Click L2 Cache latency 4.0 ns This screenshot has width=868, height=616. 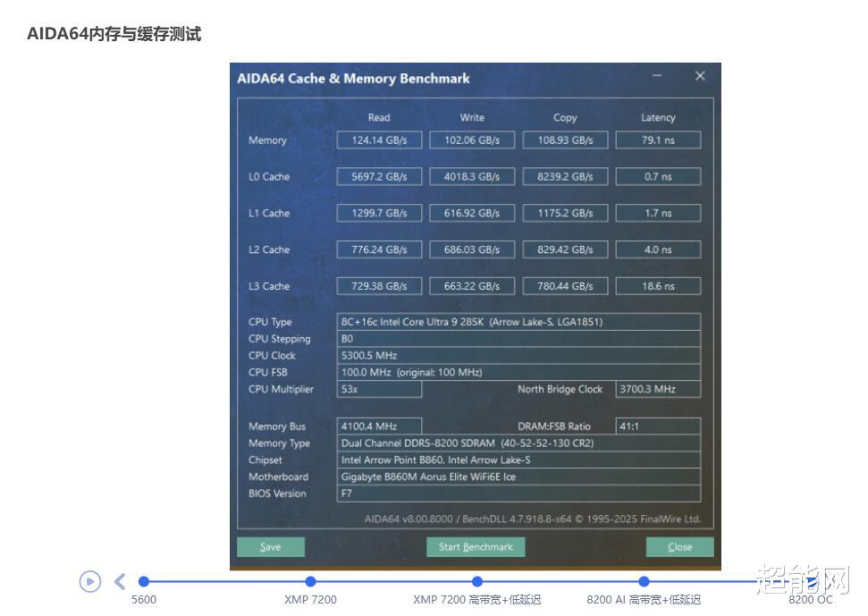coord(658,249)
